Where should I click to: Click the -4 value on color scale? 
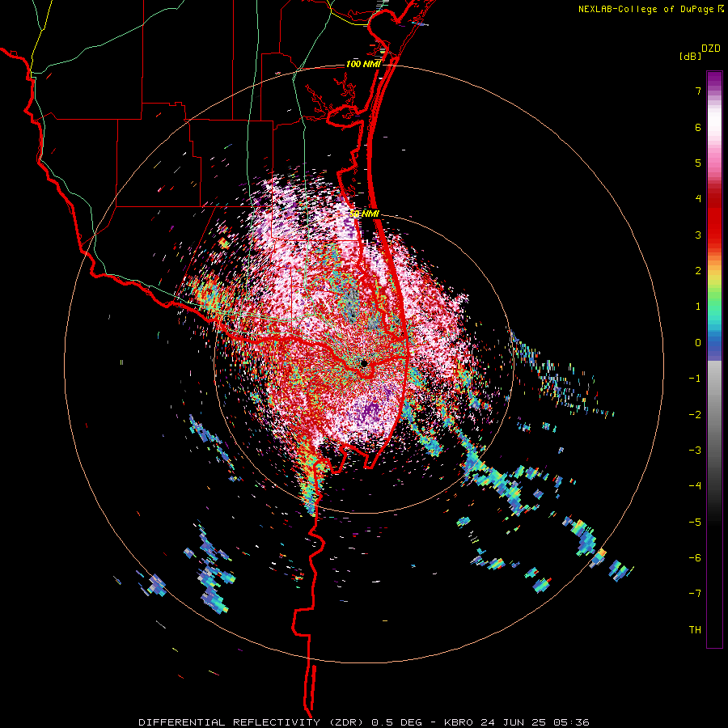(x=695, y=486)
